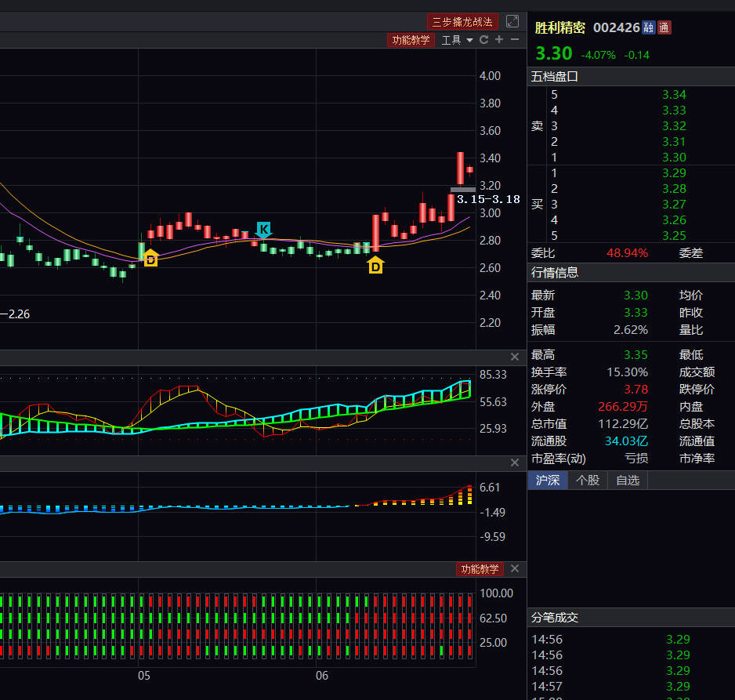Image resolution: width=735 pixels, height=700 pixels.
Task: Close the third indicator panel
Action: (515, 462)
